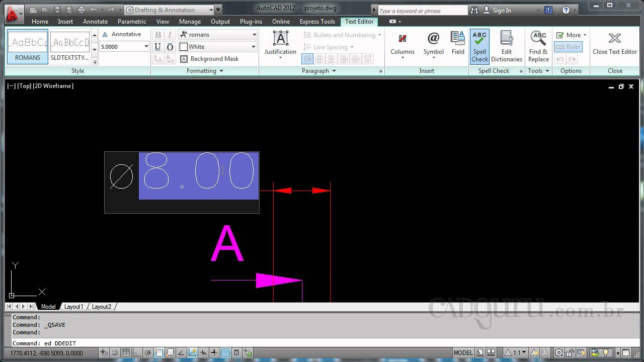This screenshot has height=362, width=644.
Task: Toggle Overline formatting button
Action: click(170, 47)
